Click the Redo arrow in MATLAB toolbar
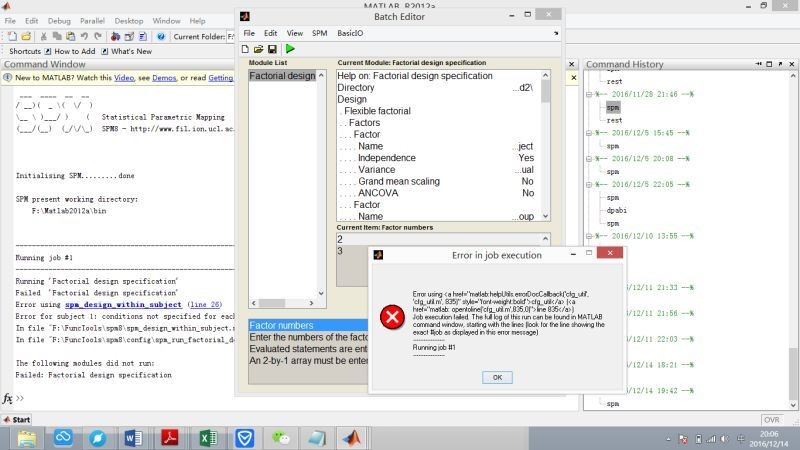Image resolution: width=800 pixels, height=450 pixels. (98, 36)
